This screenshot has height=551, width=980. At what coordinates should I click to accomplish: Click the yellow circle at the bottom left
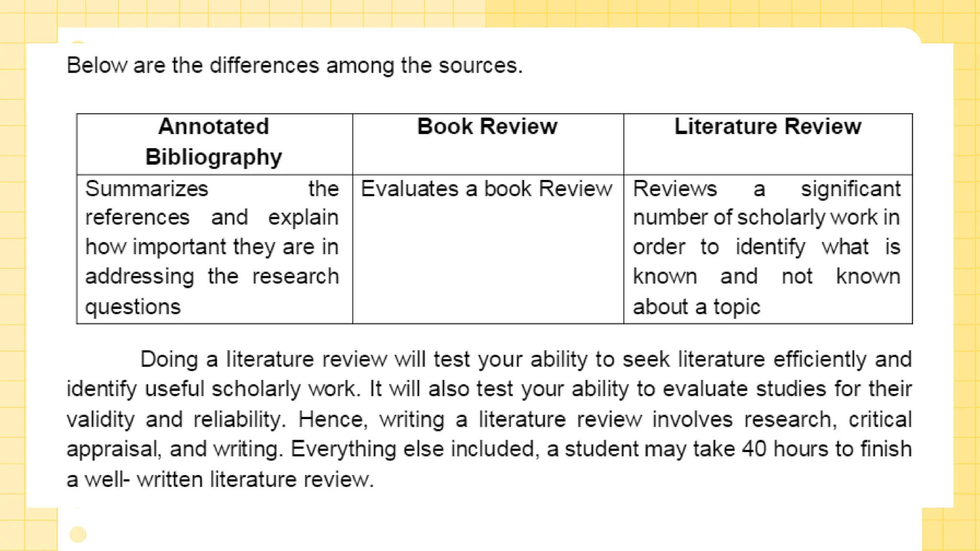(x=78, y=534)
